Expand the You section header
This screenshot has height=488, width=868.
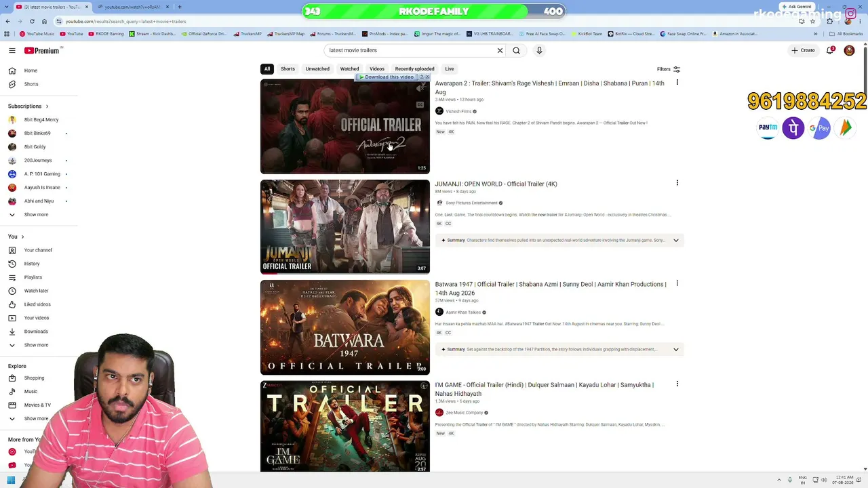click(x=16, y=237)
